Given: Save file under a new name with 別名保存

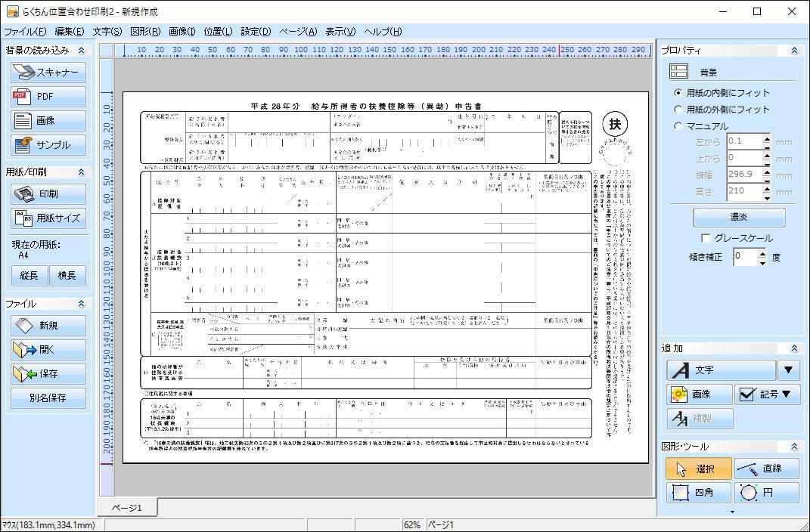Looking at the screenshot, I should (x=47, y=398).
